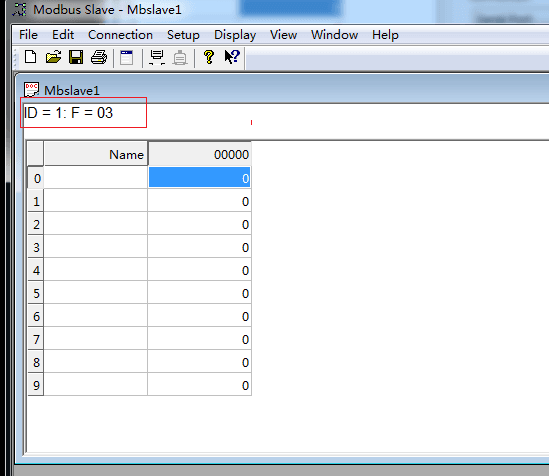Click the row header numbered 9
Image resolution: width=549 pixels, height=476 pixels.
point(36,384)
